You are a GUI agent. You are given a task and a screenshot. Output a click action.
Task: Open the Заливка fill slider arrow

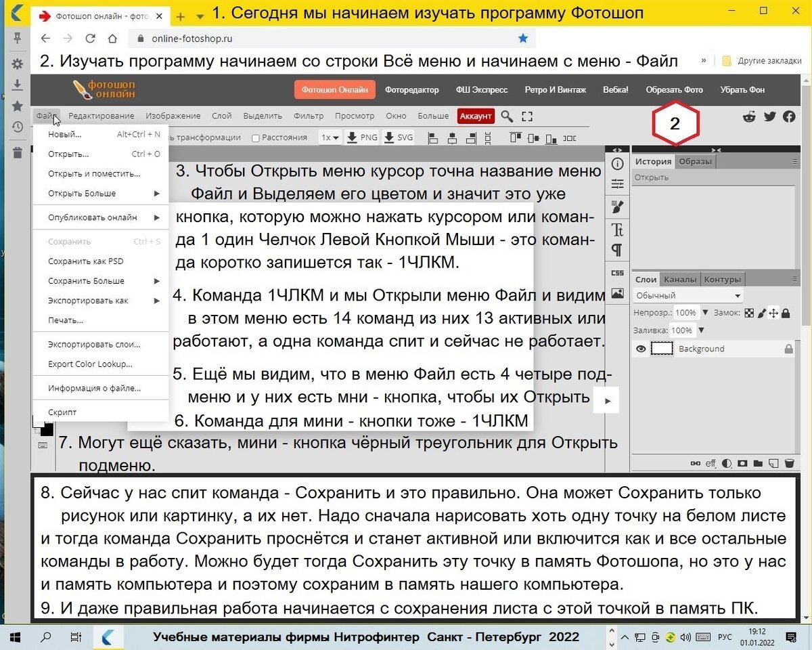tap(701, 330)
